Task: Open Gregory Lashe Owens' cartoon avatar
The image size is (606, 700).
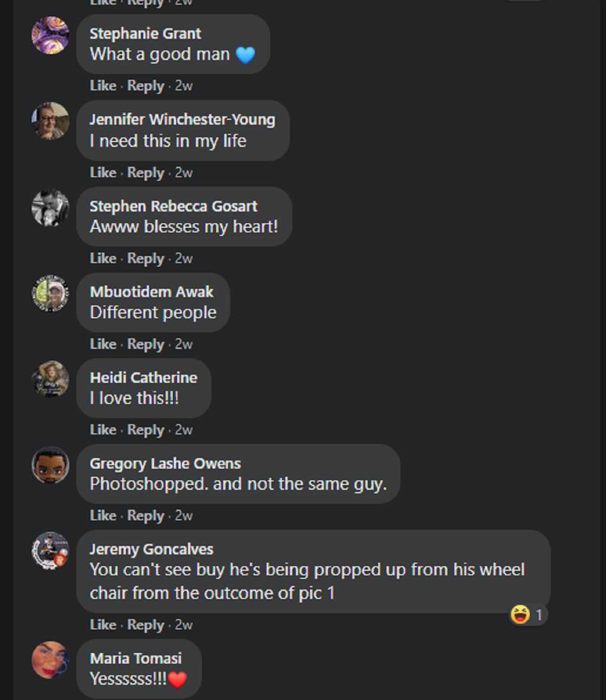Action: 50,465
